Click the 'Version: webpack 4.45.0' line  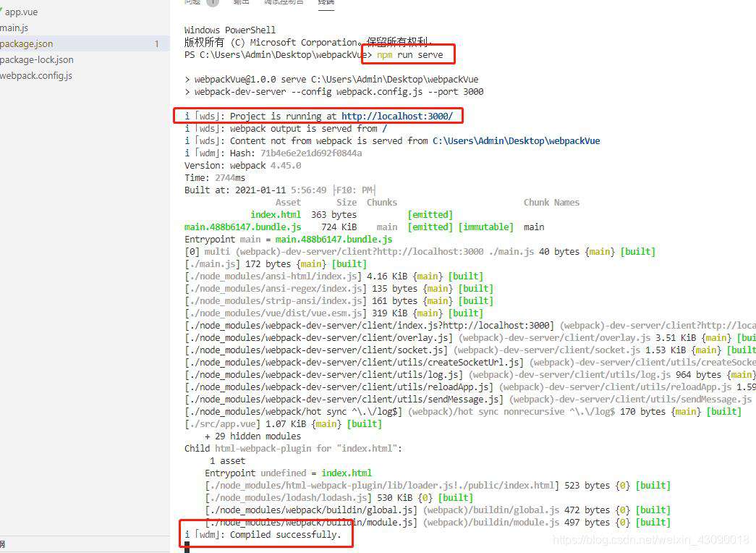(x=242, y=166)
